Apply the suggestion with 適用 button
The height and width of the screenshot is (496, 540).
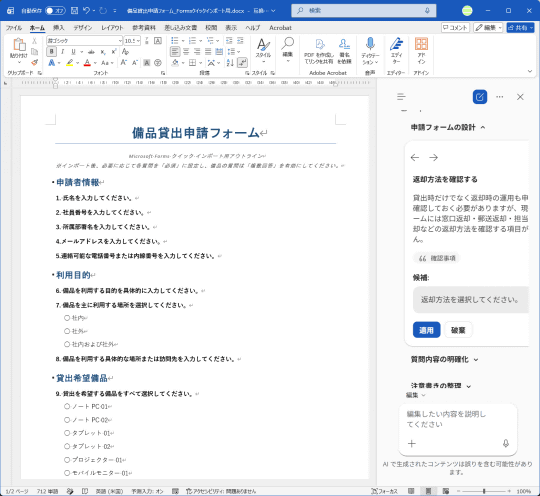point(426,330)
